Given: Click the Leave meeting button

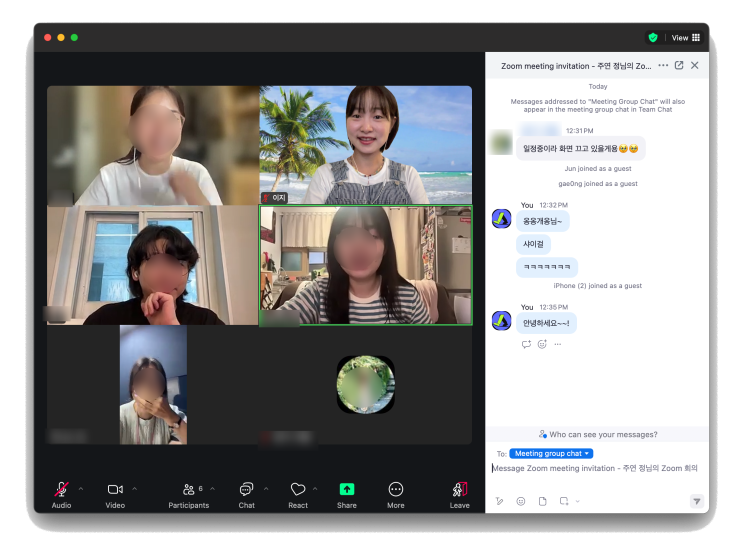Looking at the screenshot, I should [x=460, y=495].
